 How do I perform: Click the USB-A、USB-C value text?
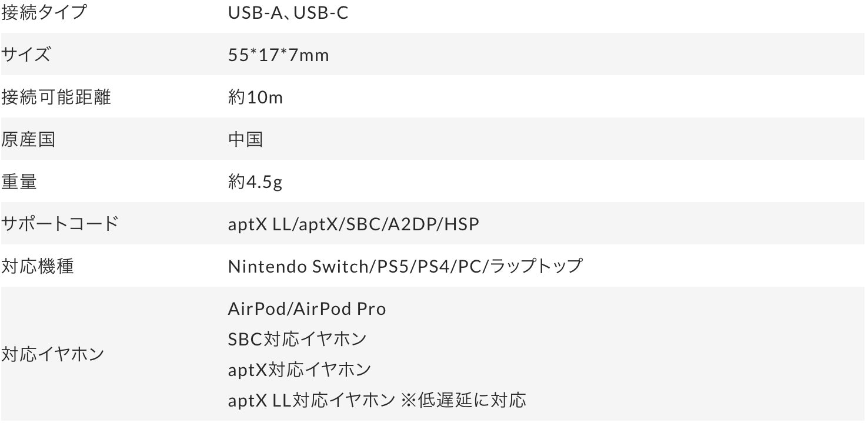tap(288, 12)
